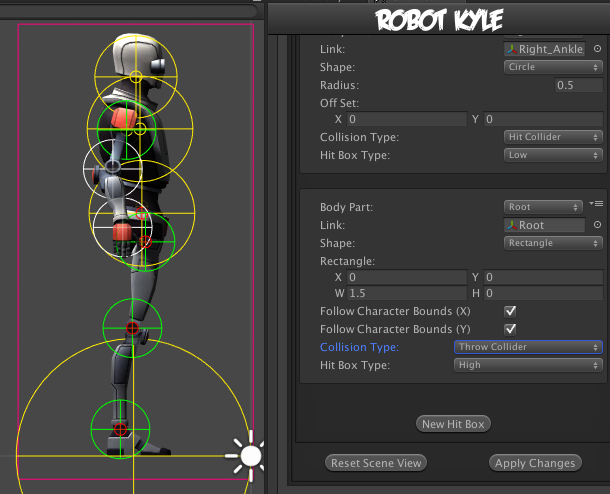Click the Robot Kyle title header
The height and width of the screenshot is (494, 610).
pos(439,20)
